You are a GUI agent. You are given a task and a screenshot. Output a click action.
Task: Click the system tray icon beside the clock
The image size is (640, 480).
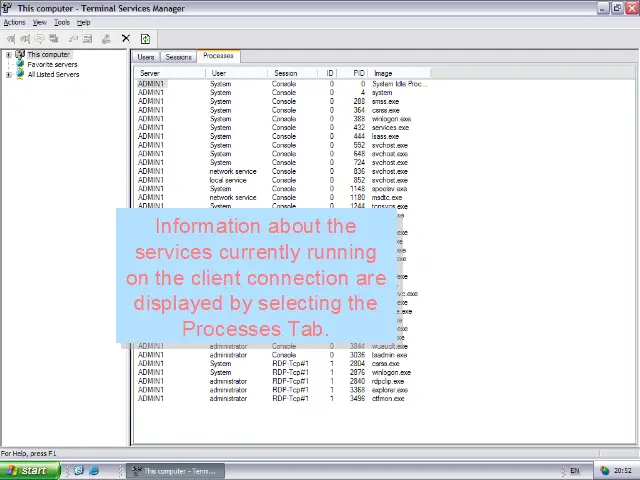point(604,471)
